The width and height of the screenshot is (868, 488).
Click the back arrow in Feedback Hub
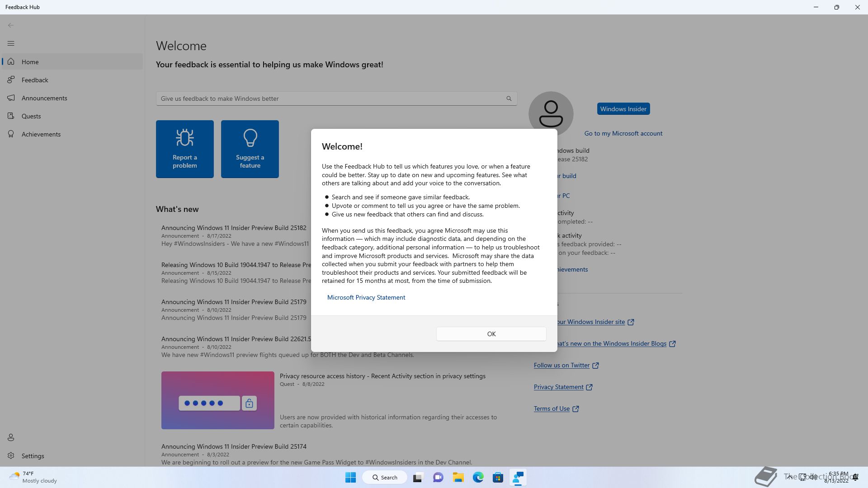click(x=11, y=25)
